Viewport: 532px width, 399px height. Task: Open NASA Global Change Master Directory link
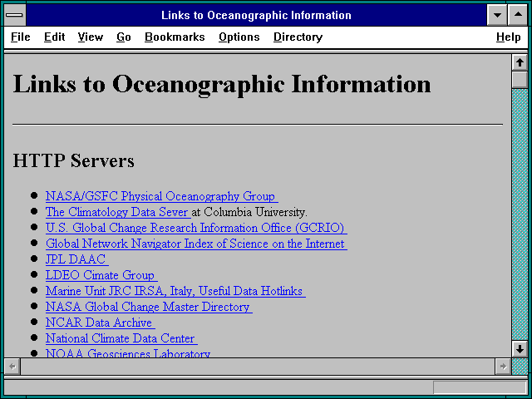pos(149,307)
